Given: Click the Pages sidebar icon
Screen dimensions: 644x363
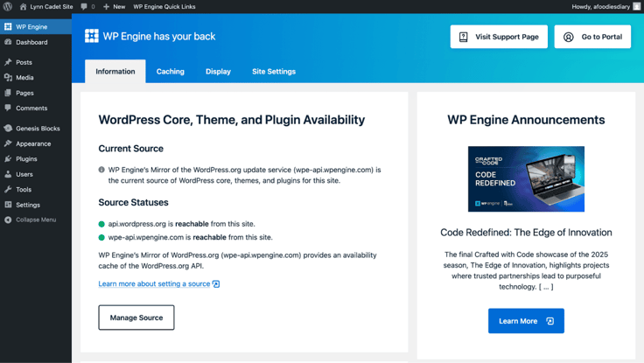Looking at the screenshot, I should coord(8,93).
